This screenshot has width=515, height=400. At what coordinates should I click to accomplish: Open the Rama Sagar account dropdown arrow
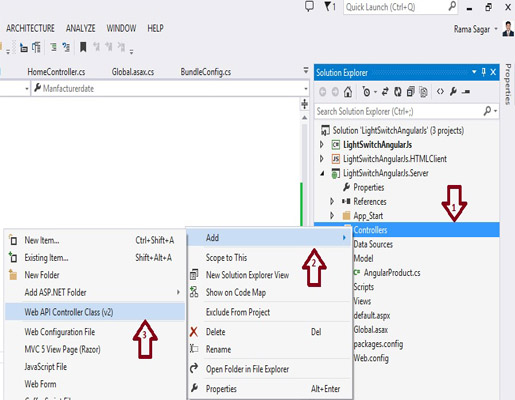click(x=496, y=29)
